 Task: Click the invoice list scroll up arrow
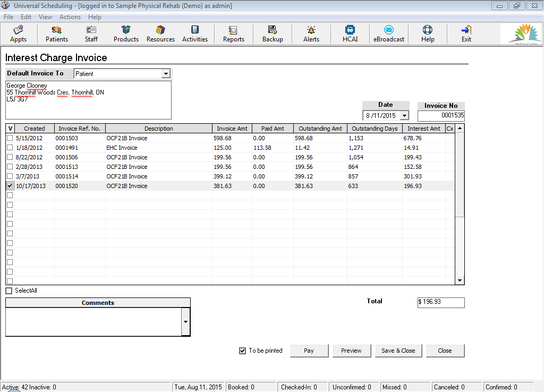pos(460,129)
